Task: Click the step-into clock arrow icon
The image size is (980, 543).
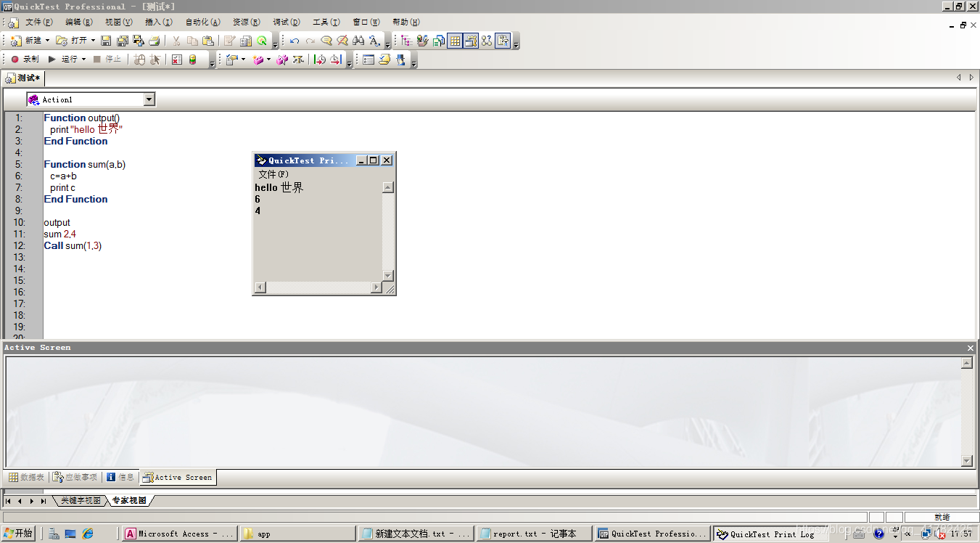Action: point(319,60)
